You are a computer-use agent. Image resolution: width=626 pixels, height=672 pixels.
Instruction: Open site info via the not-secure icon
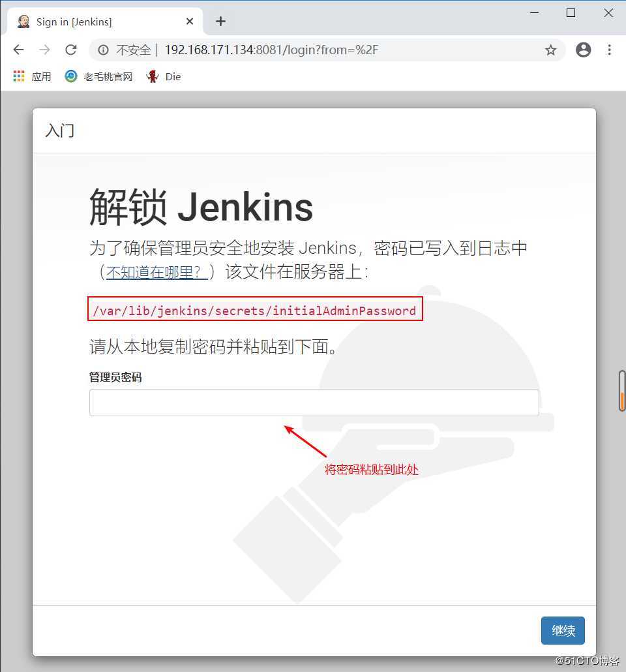(103, 50)
